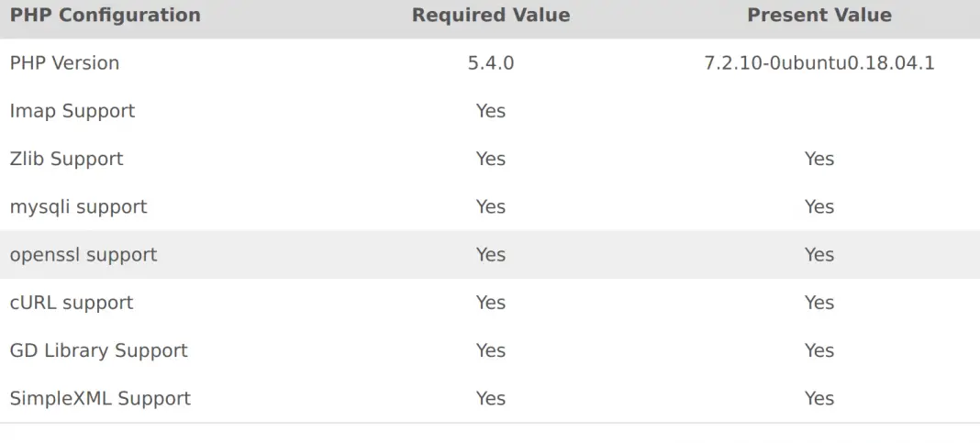980x443 pixels.
Task: Select the present PHP version 7.2.10-0ubuntu0.18.04.1
Action: tap(819, 63)
